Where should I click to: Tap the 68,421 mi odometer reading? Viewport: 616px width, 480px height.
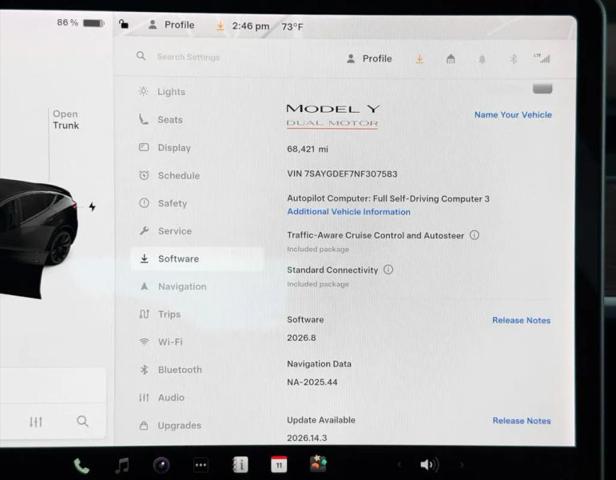coord(308,149)
